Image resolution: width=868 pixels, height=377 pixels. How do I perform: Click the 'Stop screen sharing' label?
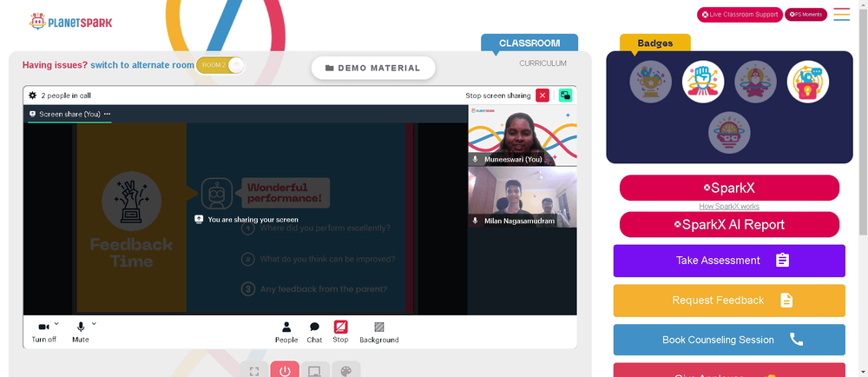(x=497, y=96)
